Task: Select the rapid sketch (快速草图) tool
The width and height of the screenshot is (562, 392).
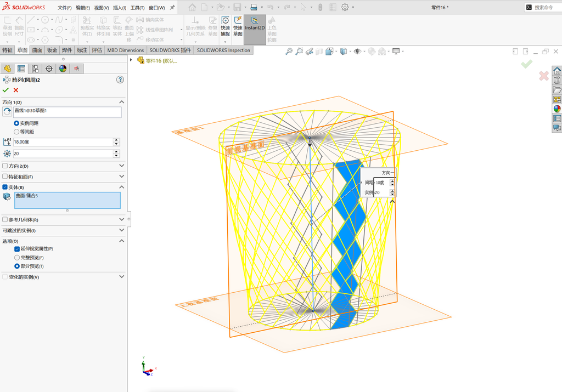Action: coord(238,26)
